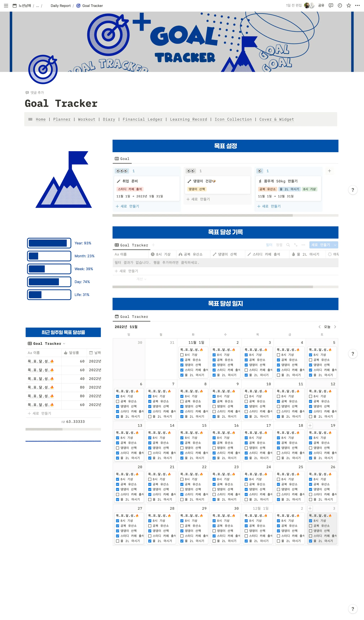Add new group in Goal board
This screenshot has width=364, height=620.
pyautogui.click(x=329, y=171)
